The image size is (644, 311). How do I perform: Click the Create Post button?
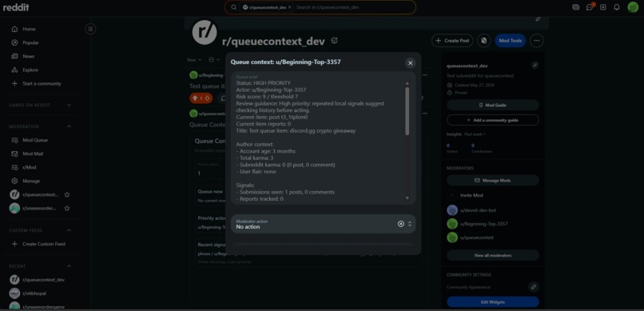452,41
